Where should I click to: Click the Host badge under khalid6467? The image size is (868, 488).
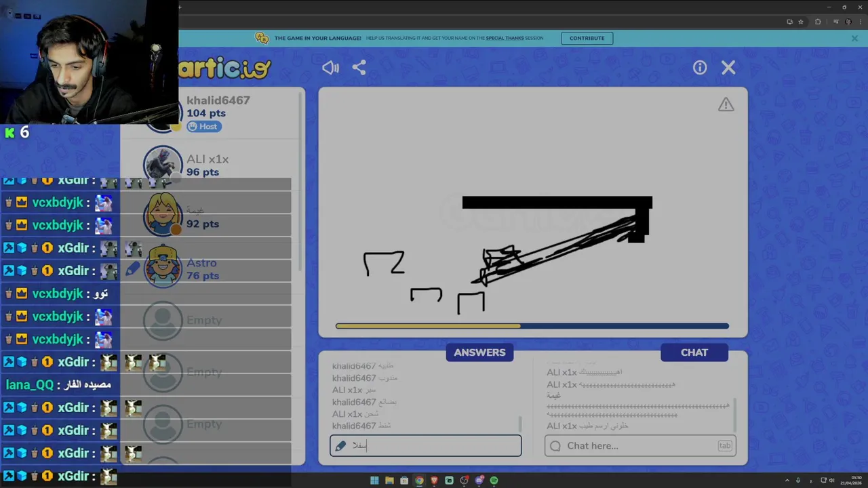[203, 126]
